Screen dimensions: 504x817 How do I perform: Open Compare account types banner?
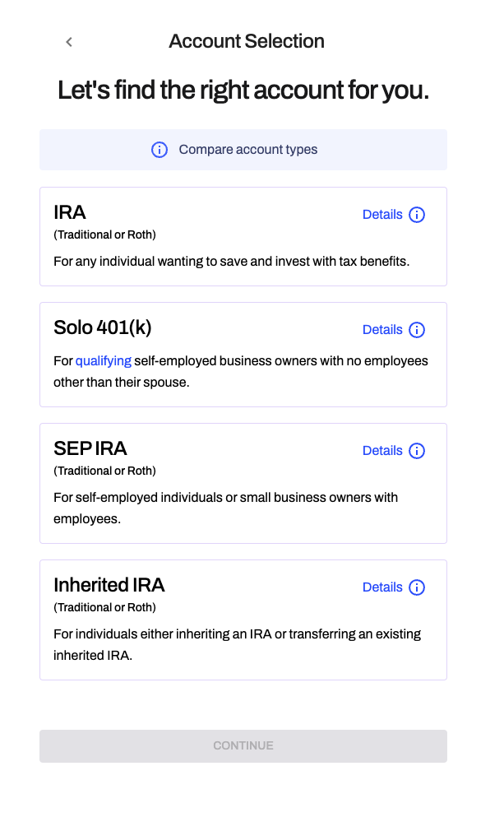click(x=247, y=150)
